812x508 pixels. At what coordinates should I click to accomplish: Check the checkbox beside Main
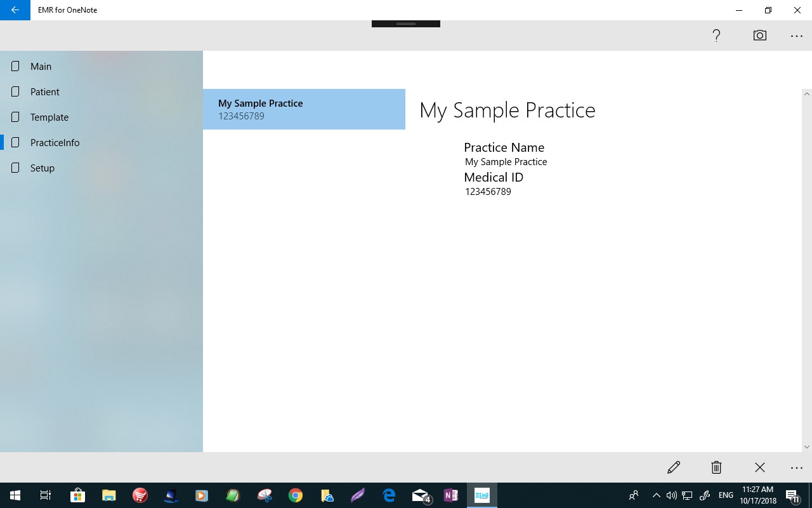coord(15,66)
